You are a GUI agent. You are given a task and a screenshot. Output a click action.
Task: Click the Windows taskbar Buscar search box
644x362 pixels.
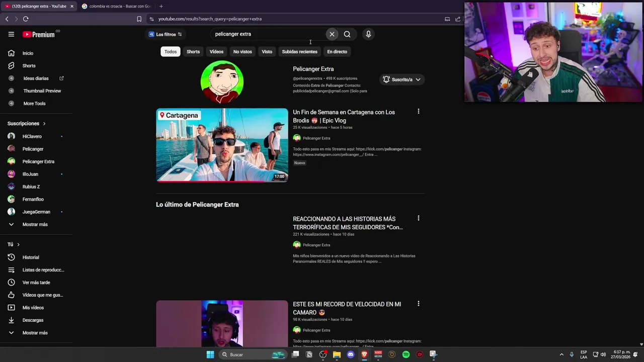pyautogui.click(x=254, y=354)
